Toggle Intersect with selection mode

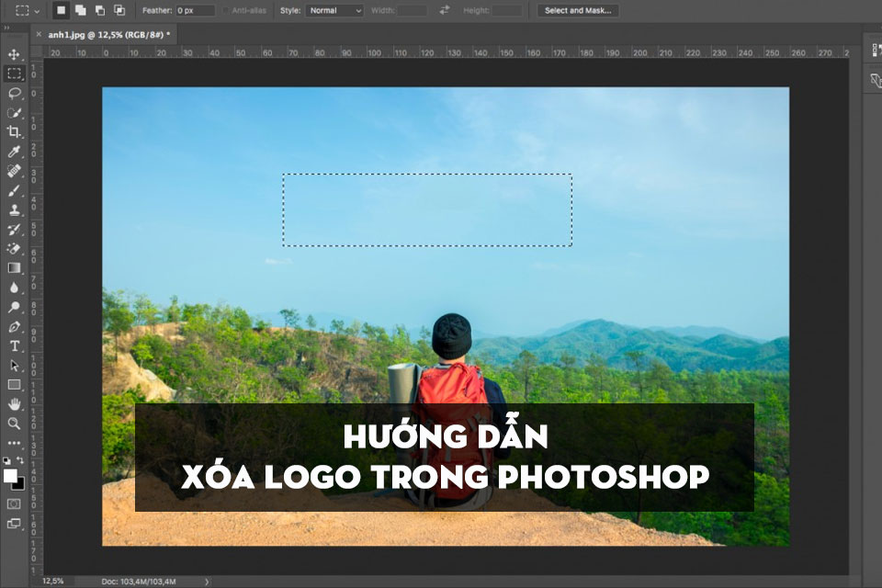click(119, 11)
